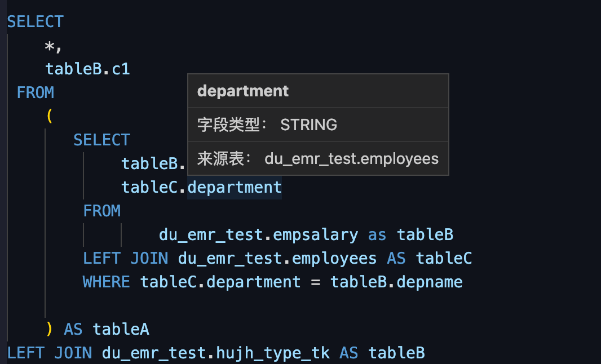Click the tableA subquery alias
This screenshot has height=364, width=601.
pyautogui.click(x=121, y=329)
